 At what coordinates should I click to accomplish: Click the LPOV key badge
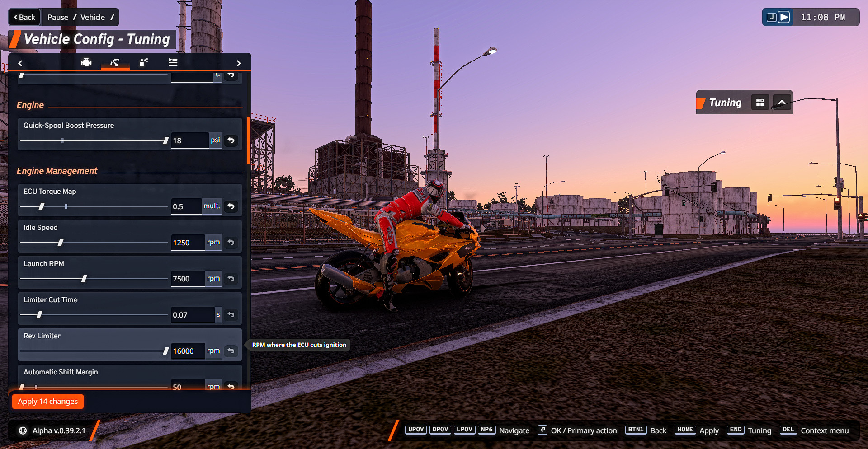(x=465, y=430)
